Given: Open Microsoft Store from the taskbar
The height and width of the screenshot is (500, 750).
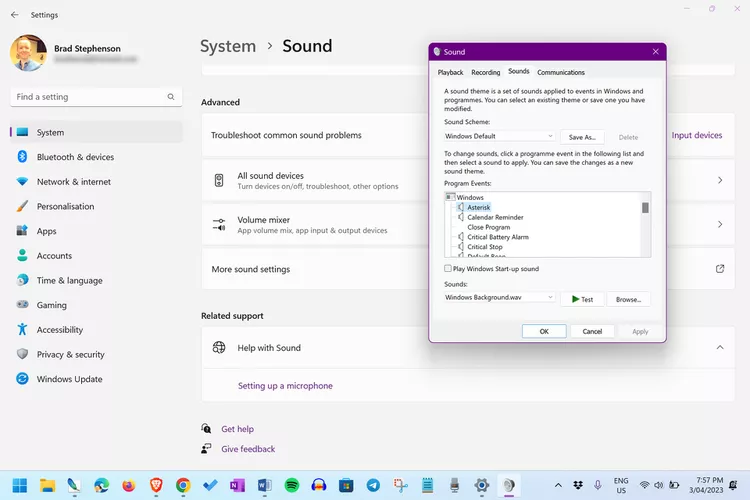Looking at the screenshot, I should tap(346, 486).
